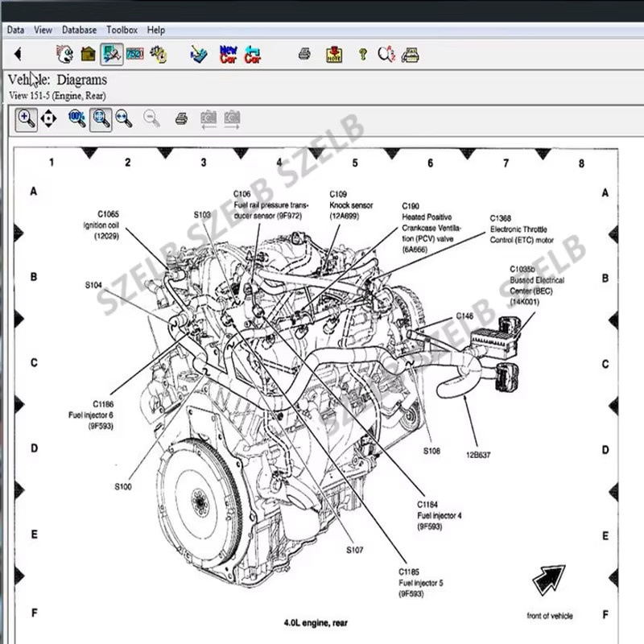Select the four-arrow pan tool

tap(48, 118)
